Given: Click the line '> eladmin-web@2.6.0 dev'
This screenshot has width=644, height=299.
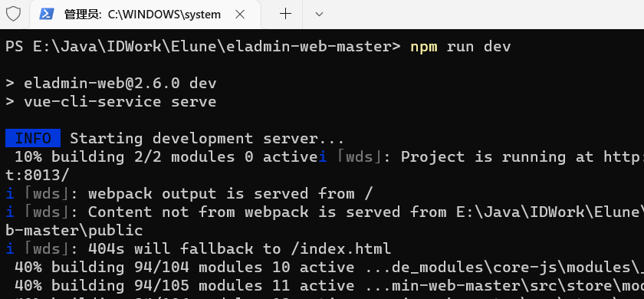Looking at the screenshot, I should (x=111, y=84).
